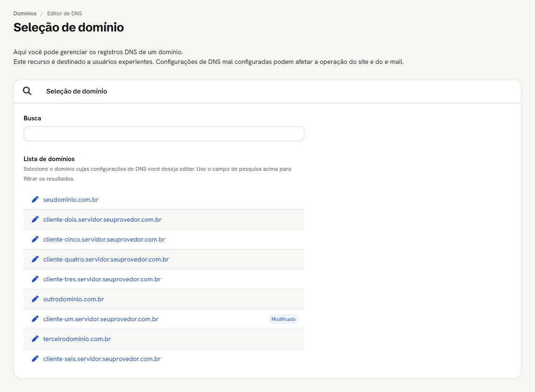The image size is (535, 392).
Task: Click the pencil icon beside terceirodominio.com.br
Action: tap(35, 339)
